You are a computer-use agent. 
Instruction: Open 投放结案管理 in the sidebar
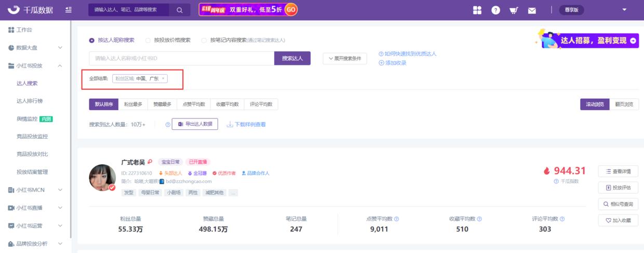click(32, 171)
